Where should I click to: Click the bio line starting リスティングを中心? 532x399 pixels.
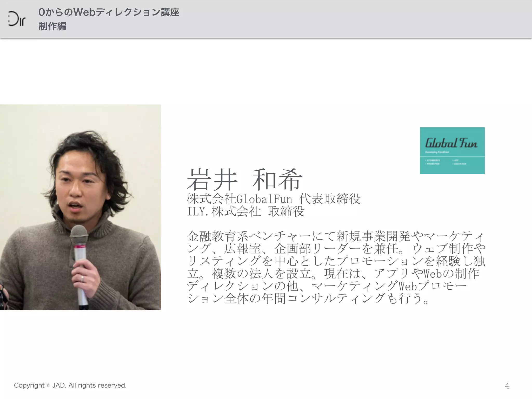[x=336, y=261]
